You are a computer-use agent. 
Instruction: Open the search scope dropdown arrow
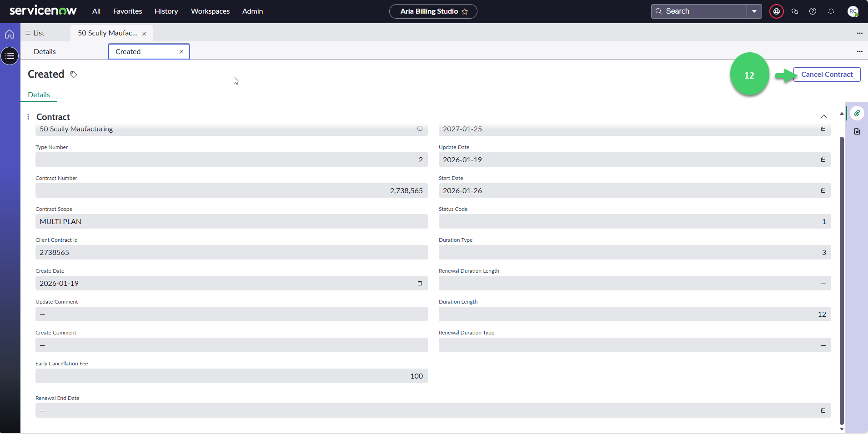click(754, 11)
